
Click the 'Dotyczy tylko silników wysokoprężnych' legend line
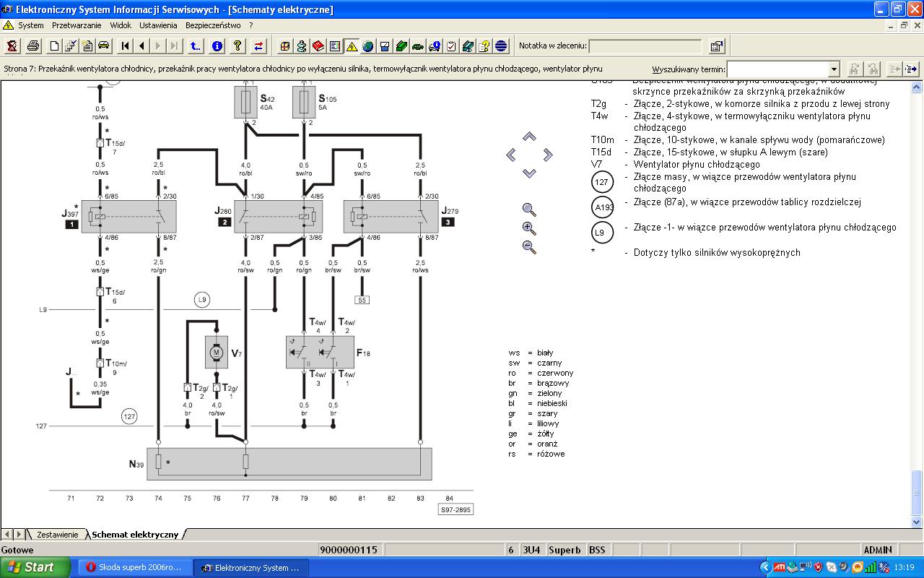[x=717, y=253]
